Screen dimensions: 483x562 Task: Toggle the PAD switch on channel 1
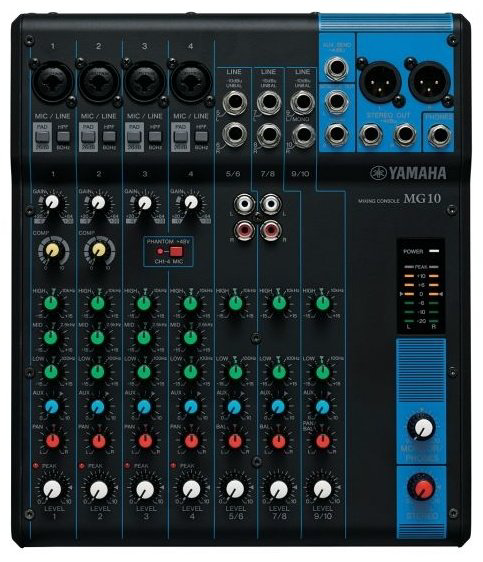coord(42,137)
